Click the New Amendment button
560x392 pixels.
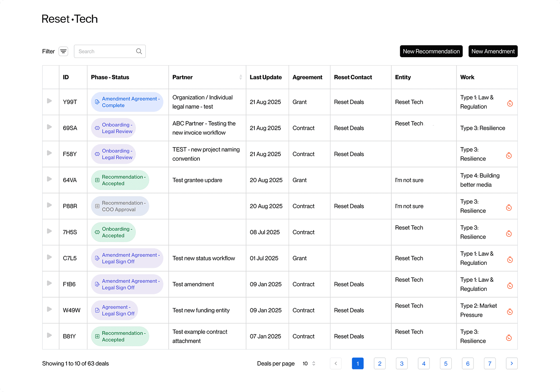(x=493, y=52)
